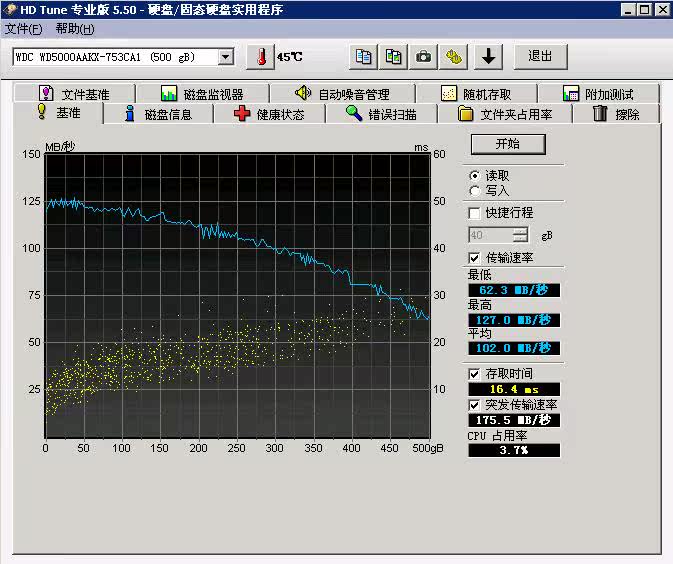673x564 pixels.
Task: Click the temperature thermometer icon
Action: (x=261, y=57)
